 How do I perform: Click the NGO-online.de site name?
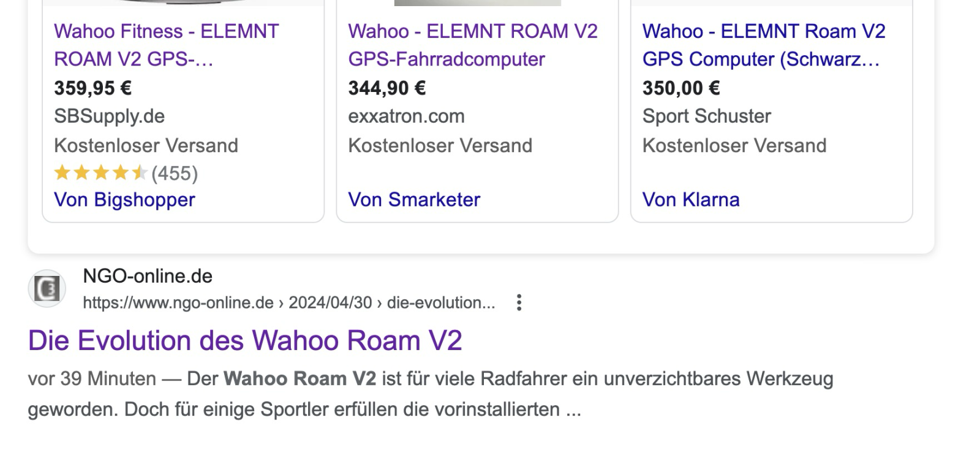(x=148, y=277)
